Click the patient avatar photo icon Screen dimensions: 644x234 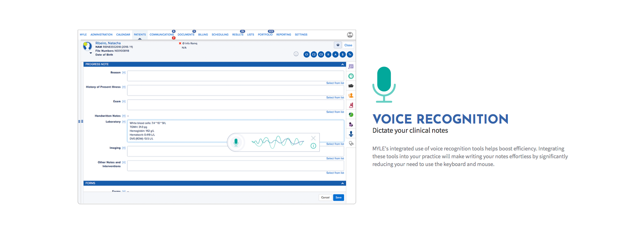[87, 46]
